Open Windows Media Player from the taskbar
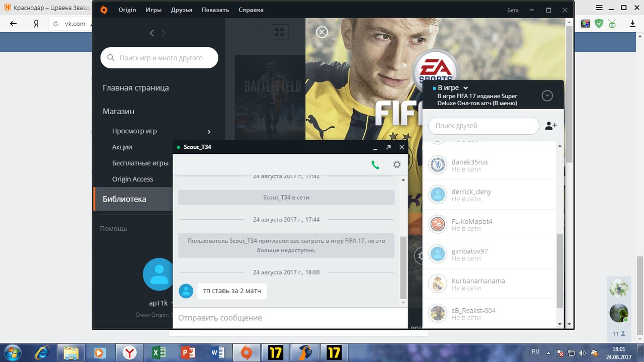The height and width of the screenshot is (362, 644). (100, 352)
